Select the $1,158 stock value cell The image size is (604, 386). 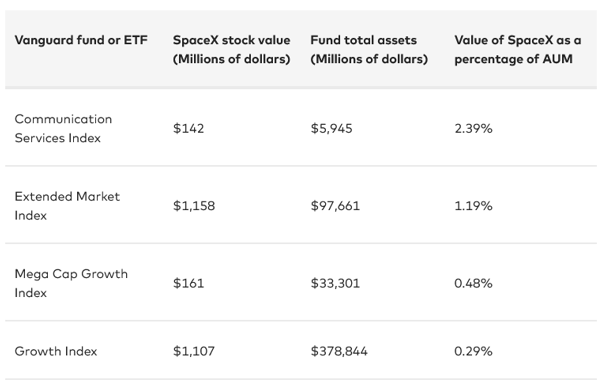click(x=194, y=206)
